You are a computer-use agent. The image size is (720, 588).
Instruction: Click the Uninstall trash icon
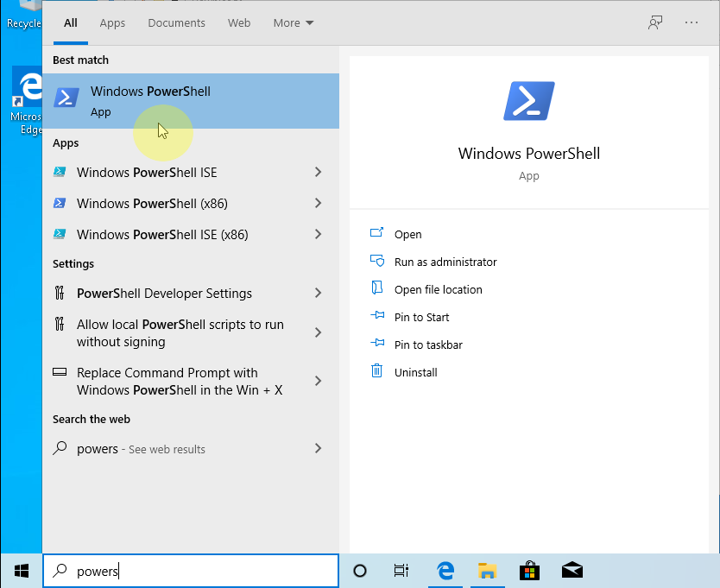tap(376, 370)
